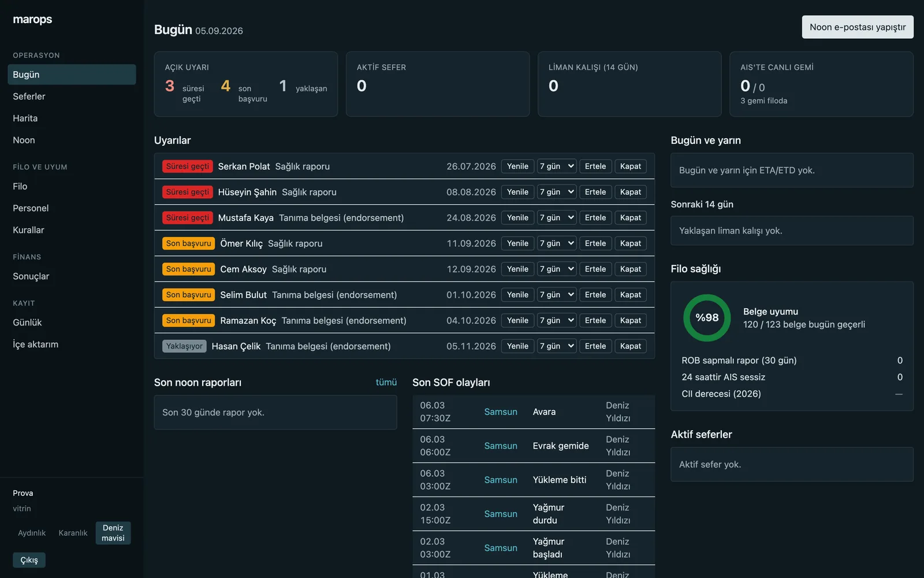The image size is (924, 578).
Task: Open Samsun link in Avara row
Action: click(x=501, y=412)
